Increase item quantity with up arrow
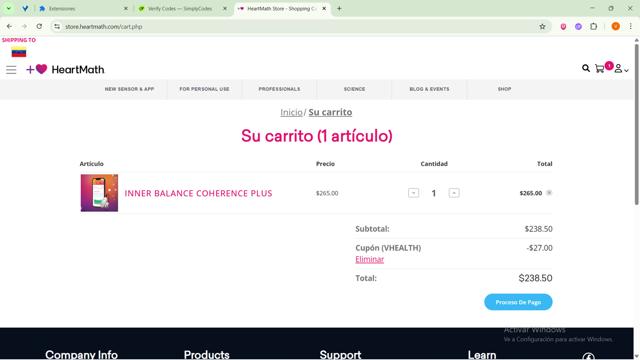Screen dimensions: 640x360 pos(454,193)
